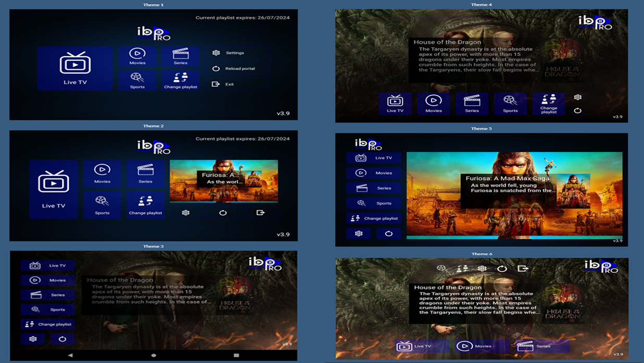Open Furiosa movie thumbnail in Theme 2

(x=223, y=180)
